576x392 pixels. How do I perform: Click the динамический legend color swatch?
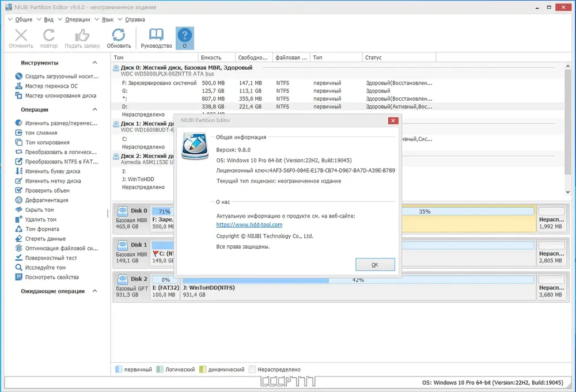(x=203, y=369)
